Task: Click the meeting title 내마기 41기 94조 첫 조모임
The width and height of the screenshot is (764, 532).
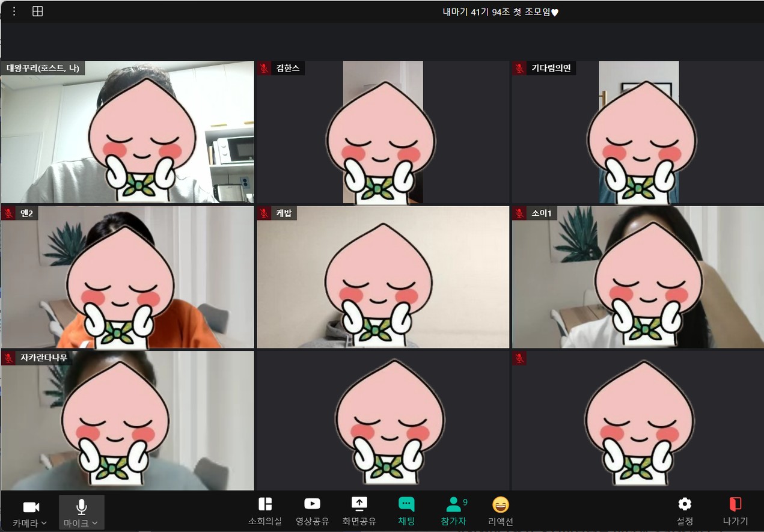Action: point(500,11)
